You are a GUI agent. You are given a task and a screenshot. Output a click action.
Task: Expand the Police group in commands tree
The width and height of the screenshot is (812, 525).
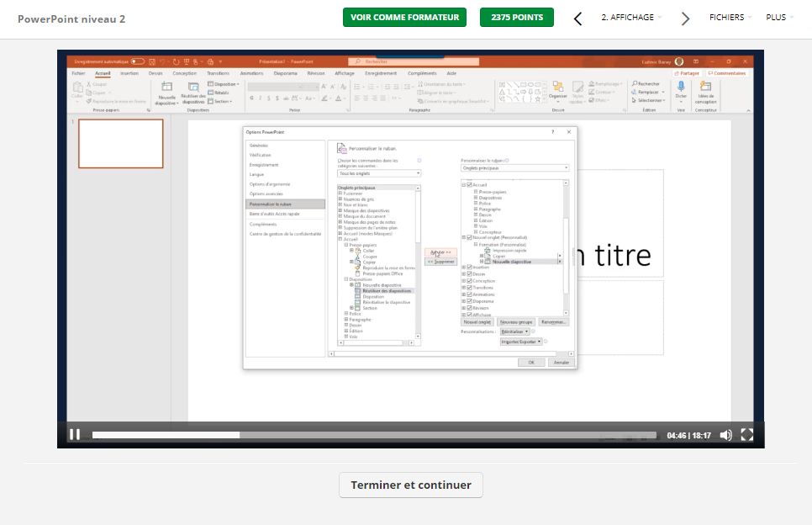346,314
